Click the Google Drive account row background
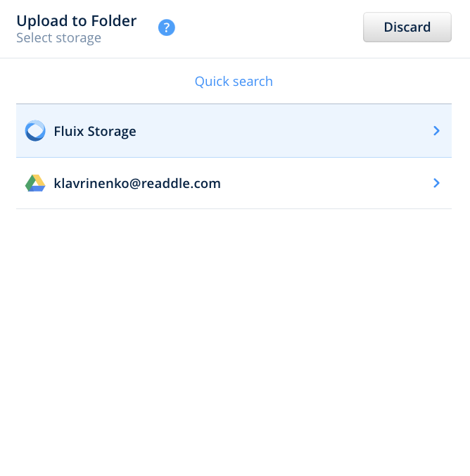The width and height of the screenshot is (470, 476). [317, 184]
